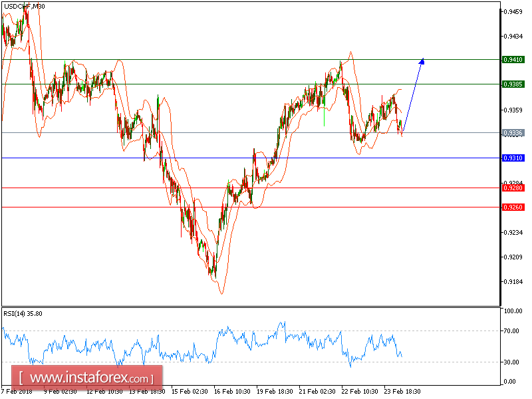Select the 0.9410 green price label

pyautogui.click(x=513, y=60)
